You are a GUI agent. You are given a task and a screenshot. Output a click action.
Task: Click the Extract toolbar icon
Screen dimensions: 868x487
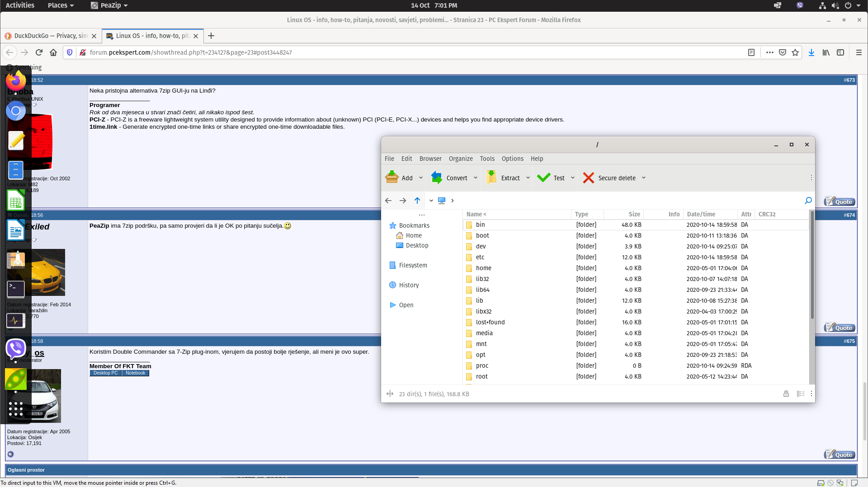click(x=491, y=178)
